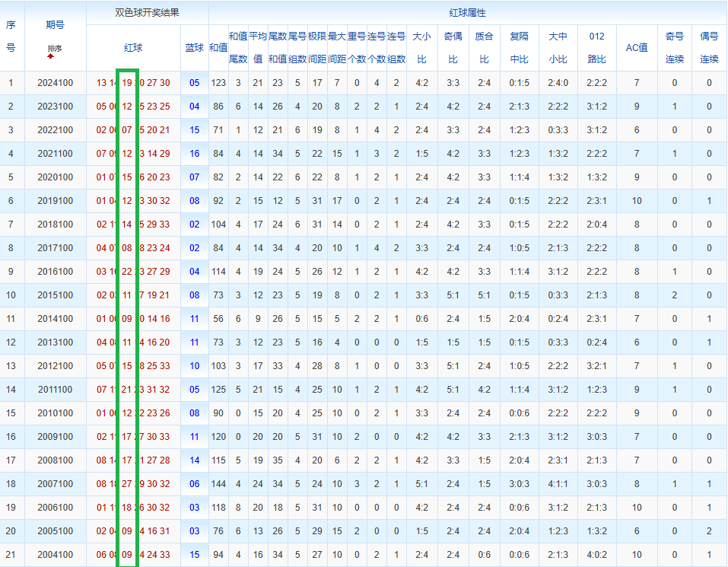This screenshot has height=567, width=728.
Task: Click period number 2010100
Action: click(56, 413)
